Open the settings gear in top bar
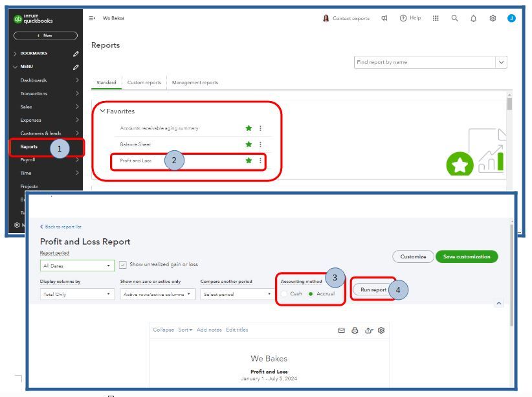532x397 pixels. point(493,18)
